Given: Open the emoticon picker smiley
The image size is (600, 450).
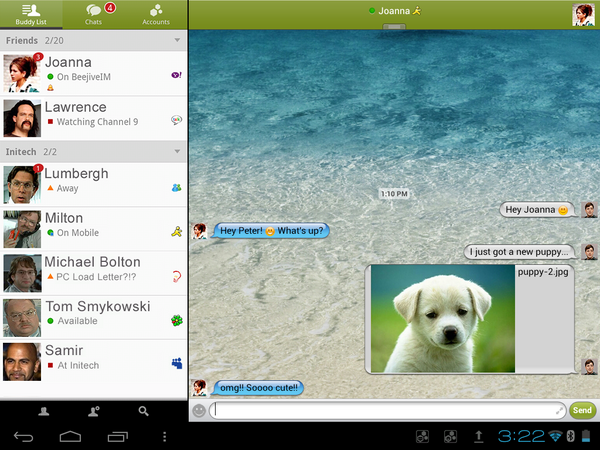Looking at the screenshot, I should [199, 411].
